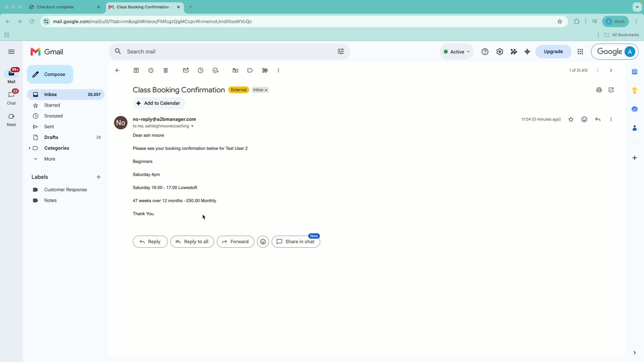Expand recipient details arrow
The image size is (644, 362).
point(192,126)
